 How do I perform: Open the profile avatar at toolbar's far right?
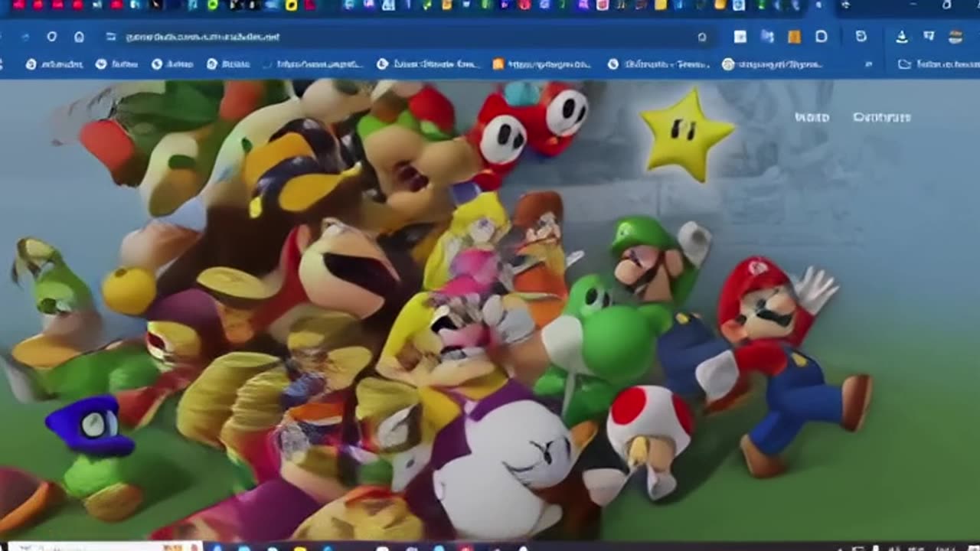coord(955,36)
